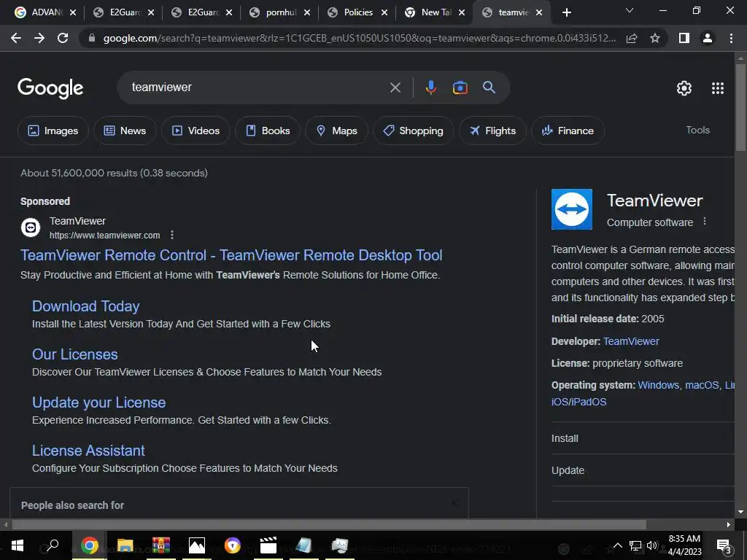This screenshot has width=747, height=560.
Task: Bookmark this page with the star
Action: tap(655, 38)
